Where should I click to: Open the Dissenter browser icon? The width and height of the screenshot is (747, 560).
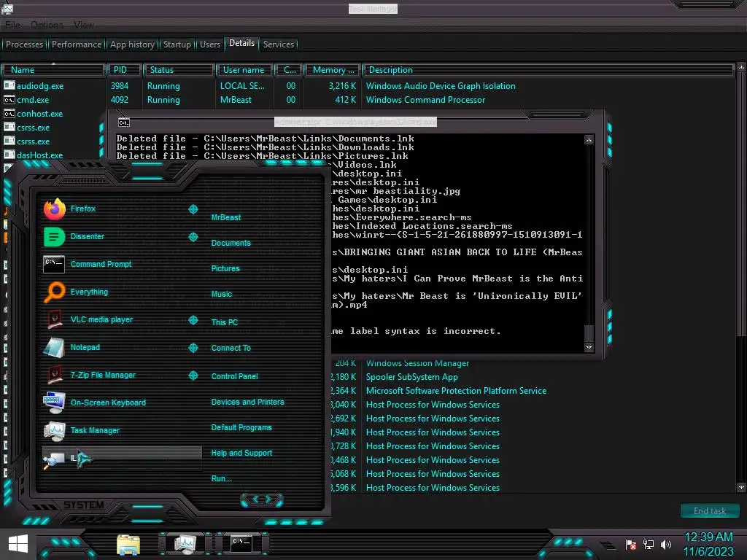click(x=54, y=237)
